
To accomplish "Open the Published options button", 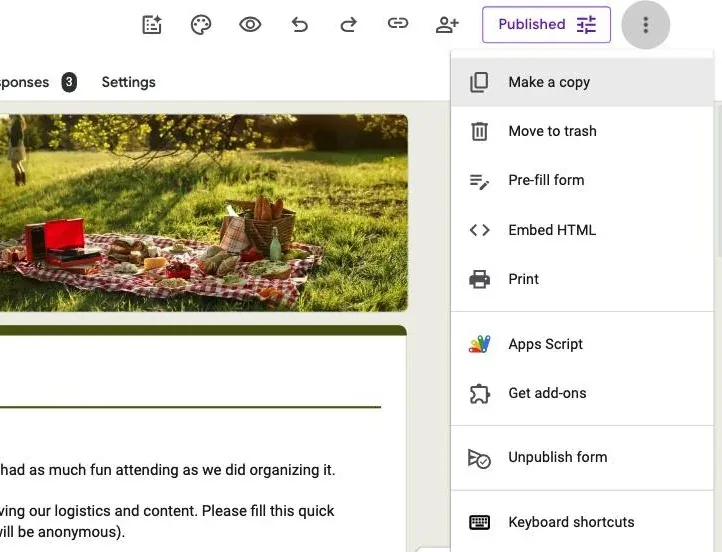I will (547, 24).
